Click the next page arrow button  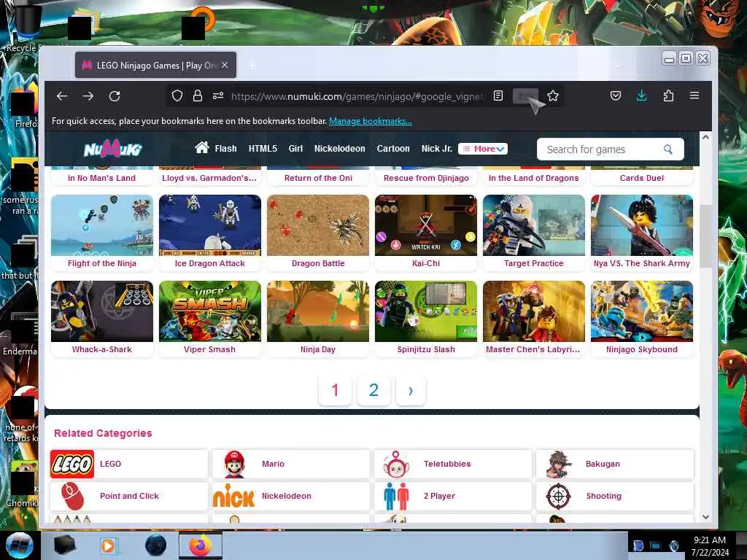pyautogui.click(x=410, y=391)
